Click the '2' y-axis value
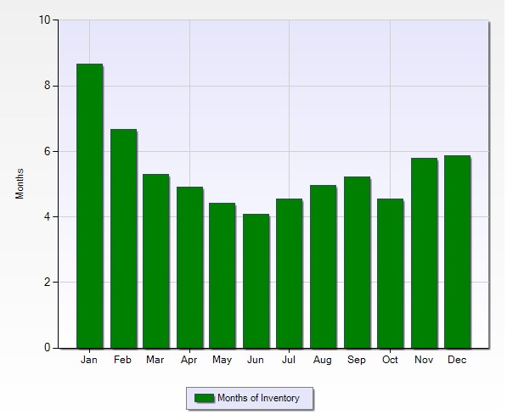This screenshot has height=420, width=507. [x=48, y=282]
